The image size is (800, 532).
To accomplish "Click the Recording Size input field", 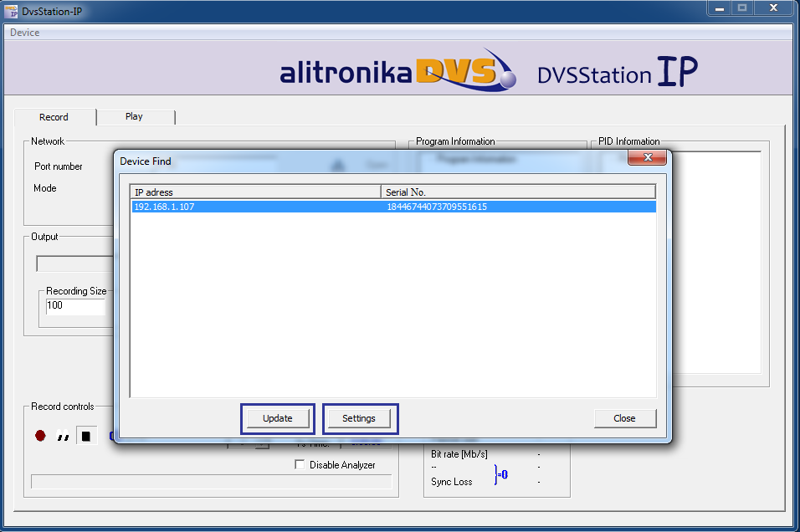I will [77, 306].
